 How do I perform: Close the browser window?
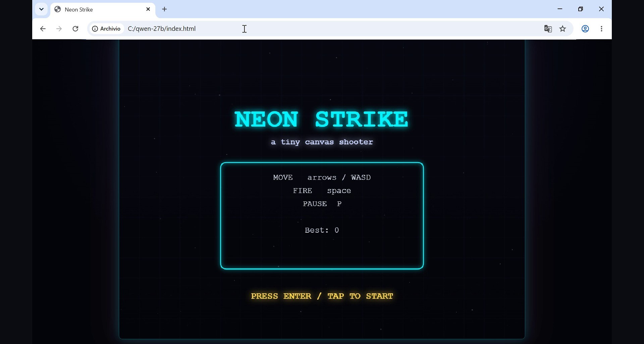click(601, 9)
